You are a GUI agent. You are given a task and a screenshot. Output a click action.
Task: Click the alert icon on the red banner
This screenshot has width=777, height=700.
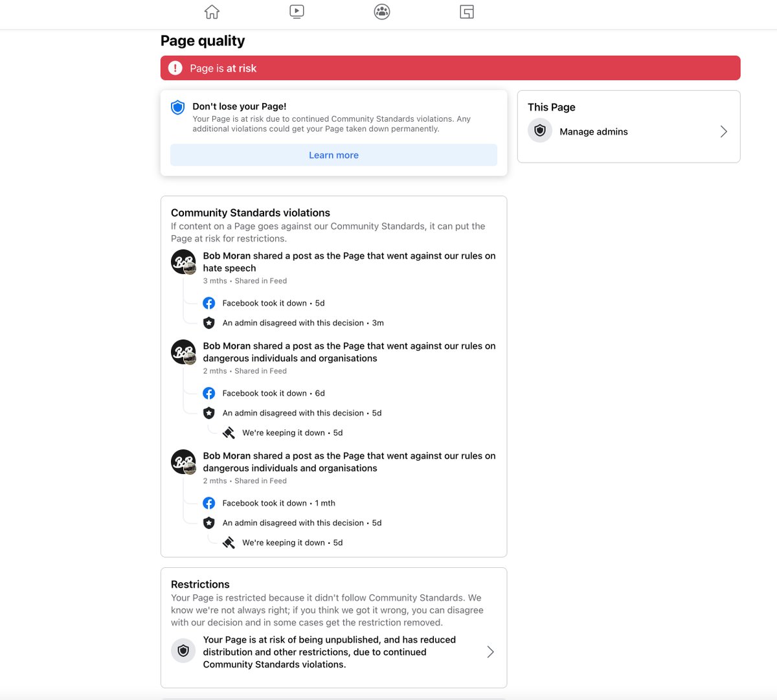[x=175, y=67]
